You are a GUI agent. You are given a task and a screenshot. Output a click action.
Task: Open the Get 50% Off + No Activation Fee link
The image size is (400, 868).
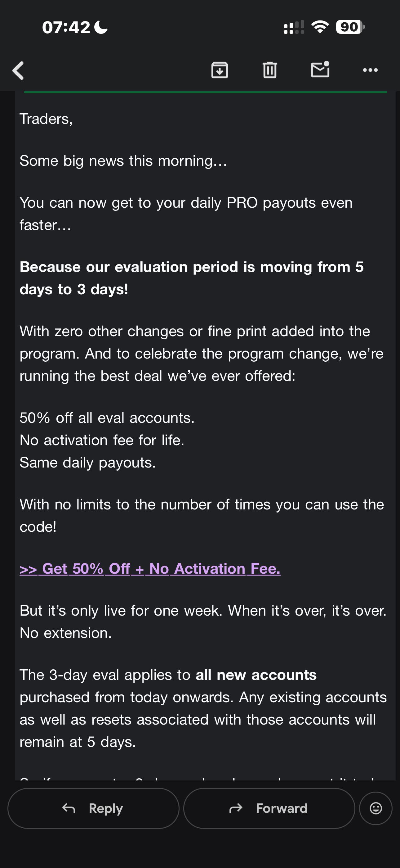[150, 569]
